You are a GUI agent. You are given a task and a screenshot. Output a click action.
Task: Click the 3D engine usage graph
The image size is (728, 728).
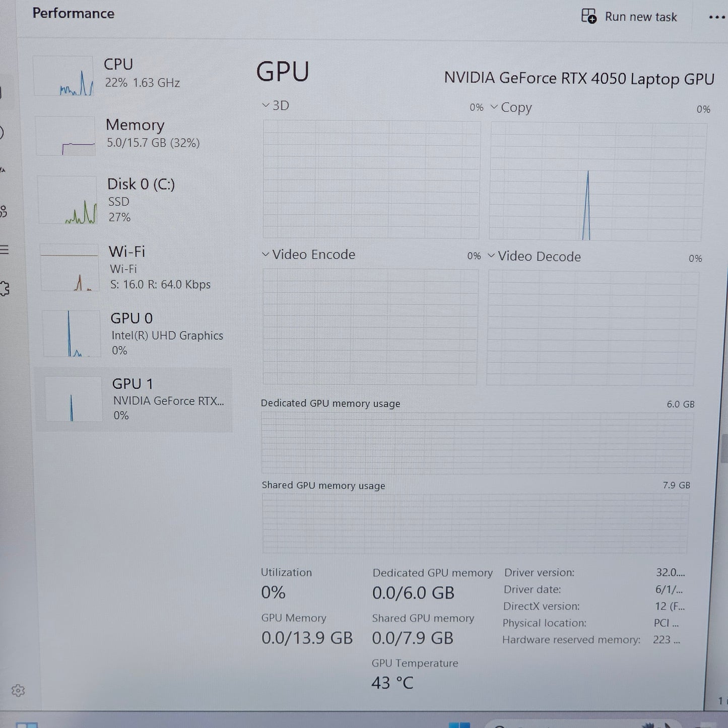pos(371,179)
